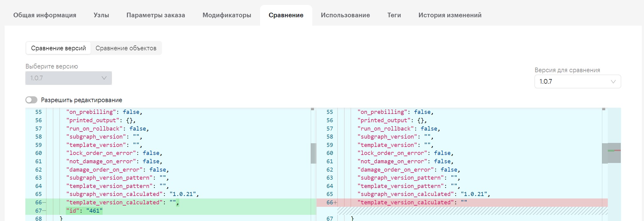This screenshot has width=644, height=221.
Task: Click the plus marker on right line 66
Action: coord(335,202)
